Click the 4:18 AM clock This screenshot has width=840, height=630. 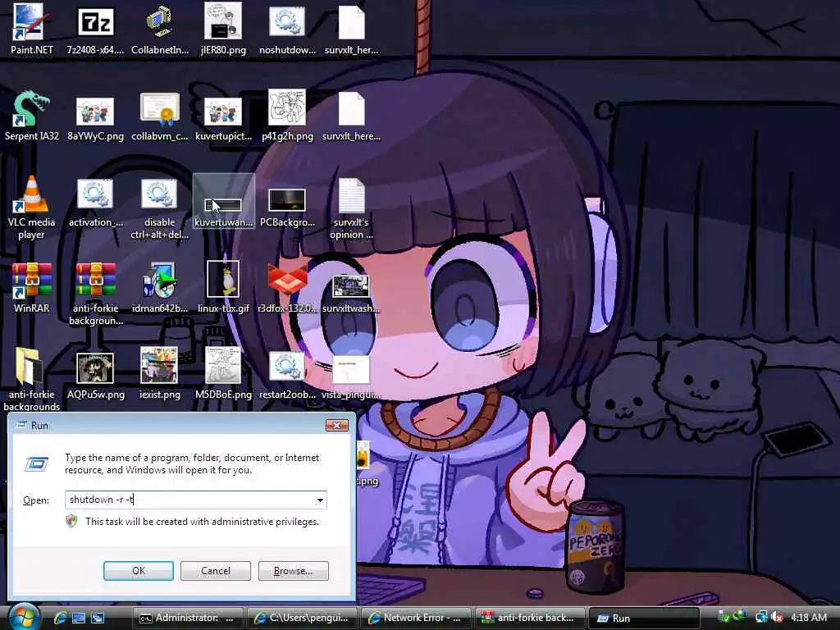pos(808,618)
